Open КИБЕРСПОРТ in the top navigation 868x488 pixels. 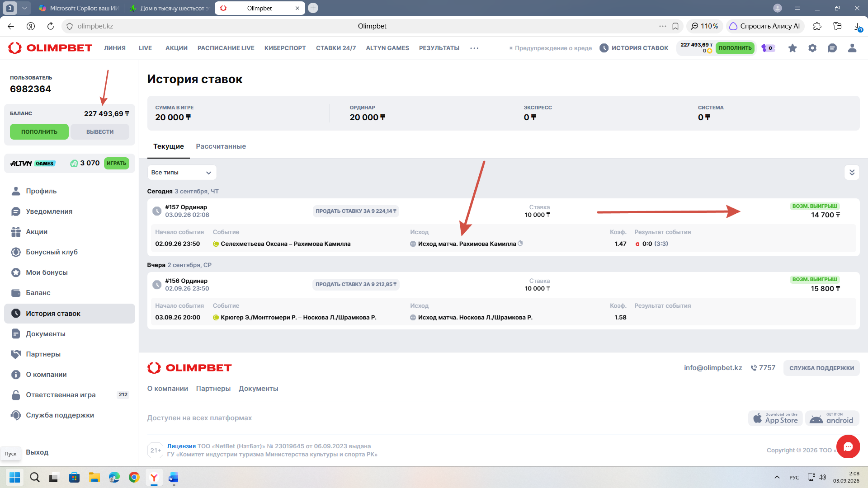tap(285, 48)
